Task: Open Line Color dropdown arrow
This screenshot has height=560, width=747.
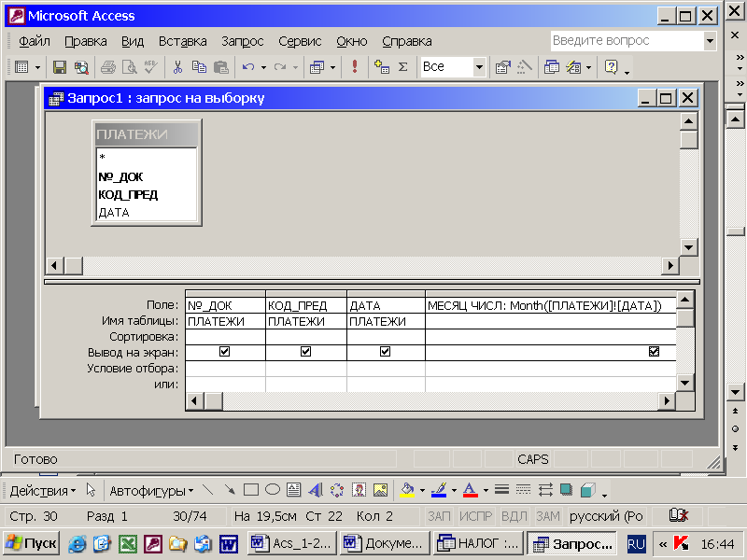Action: [x=454, y=491]
